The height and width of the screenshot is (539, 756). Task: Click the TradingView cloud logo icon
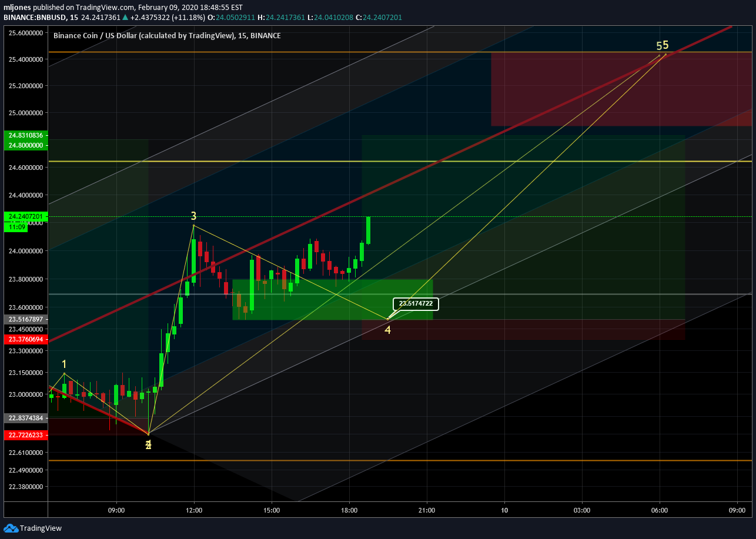tap(11, 528)
